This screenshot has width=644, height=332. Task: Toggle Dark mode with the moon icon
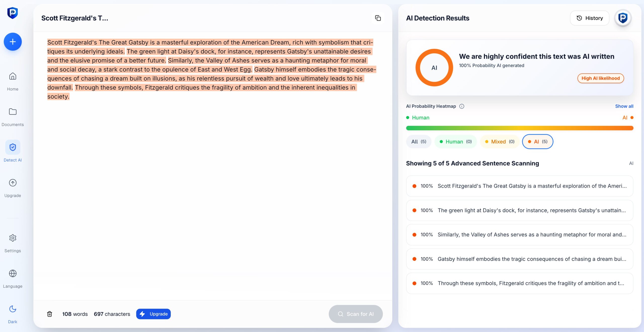click(13, 309)
